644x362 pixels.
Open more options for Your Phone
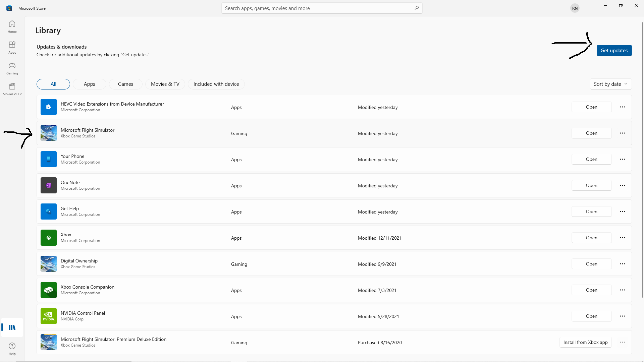point(623,159)
